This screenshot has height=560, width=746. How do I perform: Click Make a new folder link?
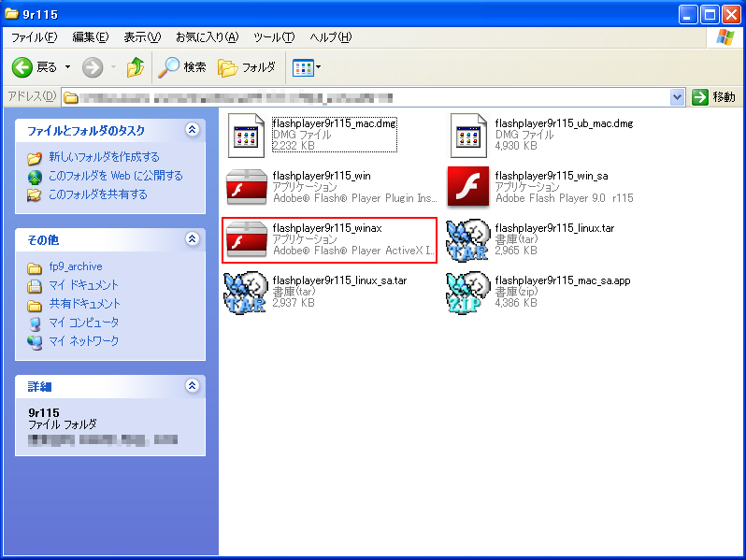[x=104, y=157]
